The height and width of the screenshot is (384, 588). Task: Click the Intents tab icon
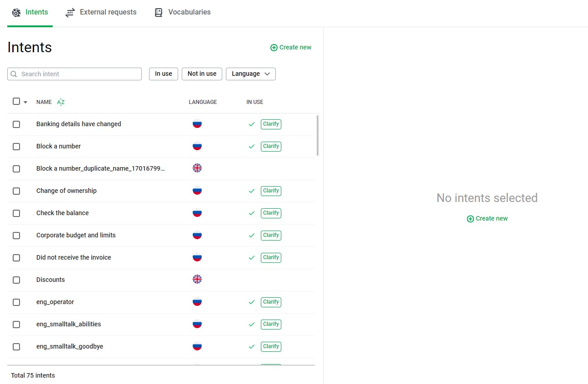point(16,13)
